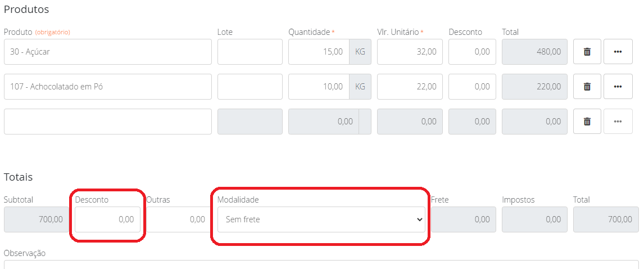Viewport: 644px width, 269px height.
Task: Open more options for Achocolatado row
Action: 618,87
